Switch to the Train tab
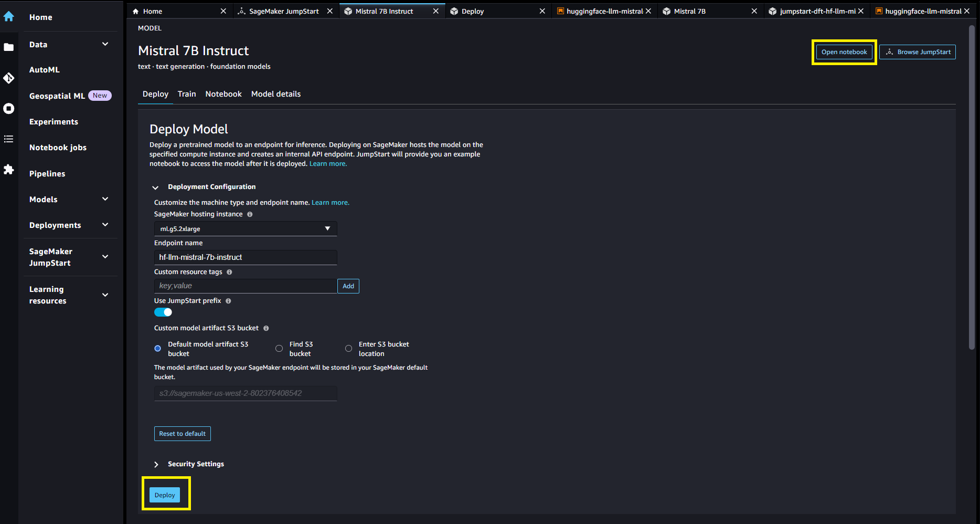This screenshot has height=524, width=980. tap(187, 94)
